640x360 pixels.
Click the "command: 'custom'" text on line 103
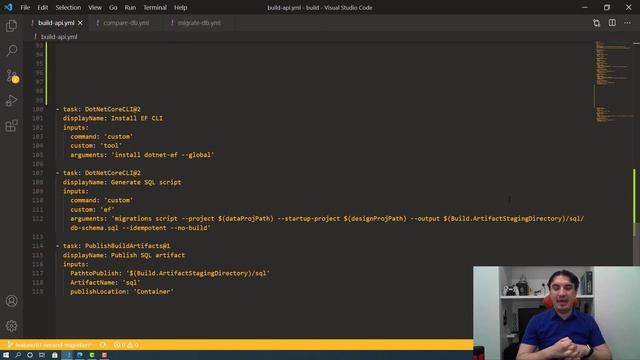(102, 137)
